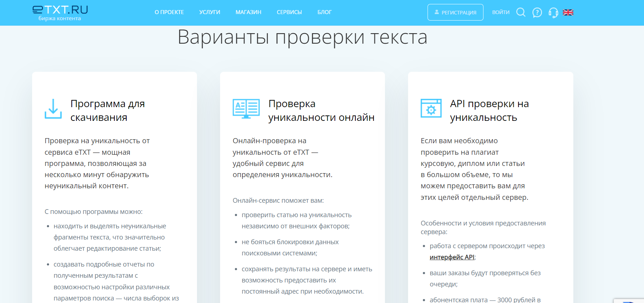Click paragraph Если вам необходимо проверить на плагиат
Screen dimensions: 644x303
coord(474,169)
